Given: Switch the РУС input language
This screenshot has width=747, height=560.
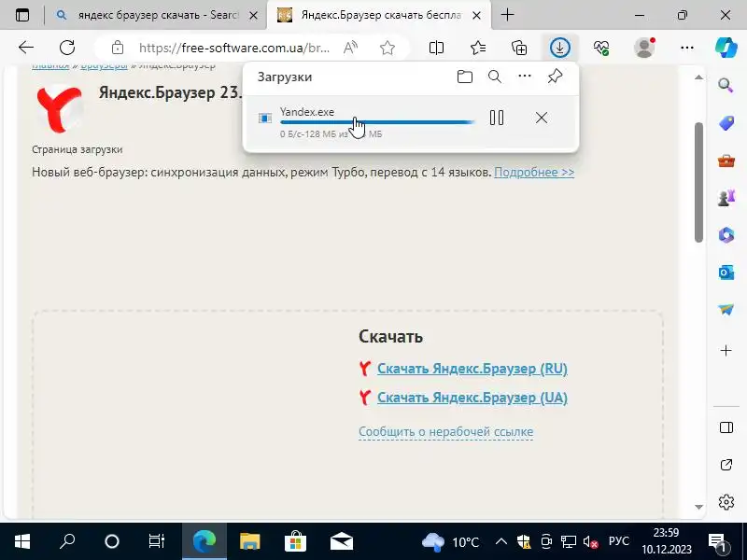Looking at the screenshot, I should coord(619,541).
